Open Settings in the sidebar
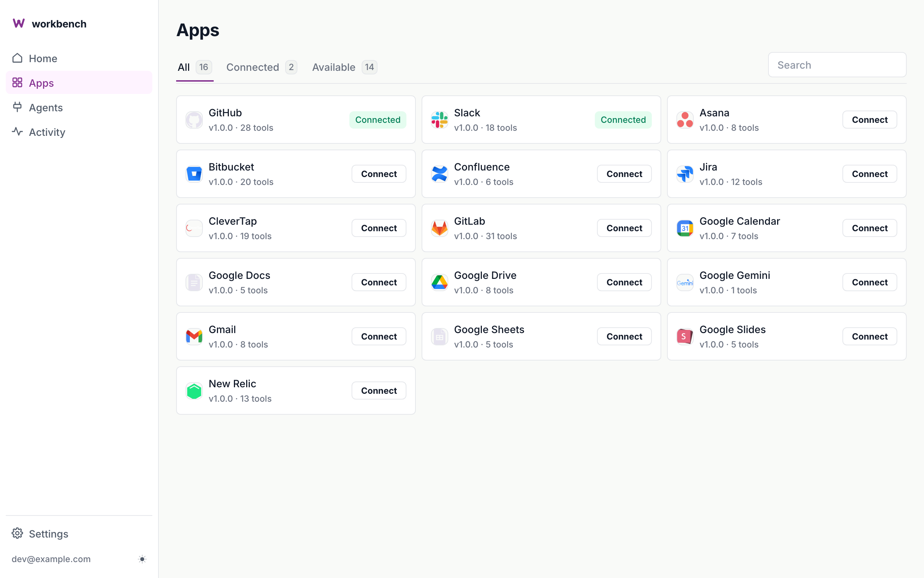924x578 pixels. pos(79,533)
